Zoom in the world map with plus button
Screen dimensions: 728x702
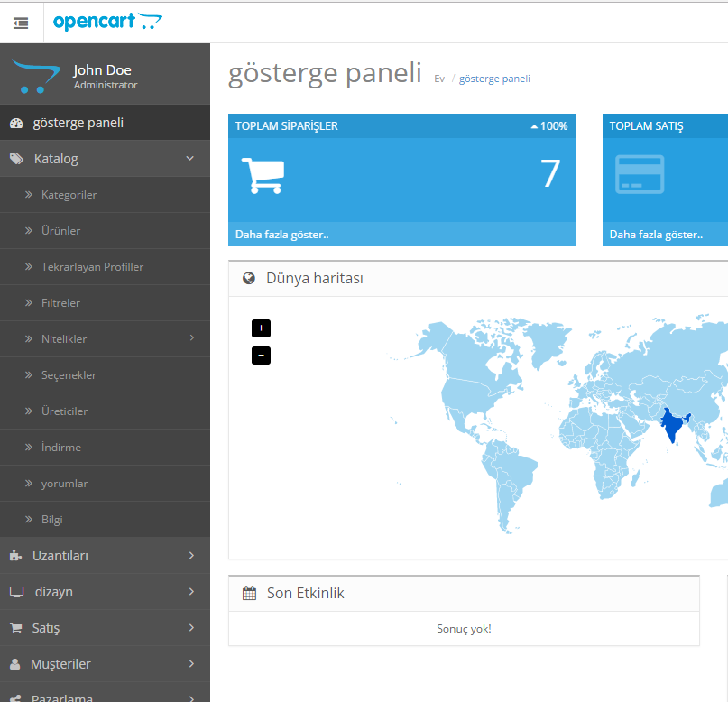coord(261,328)
